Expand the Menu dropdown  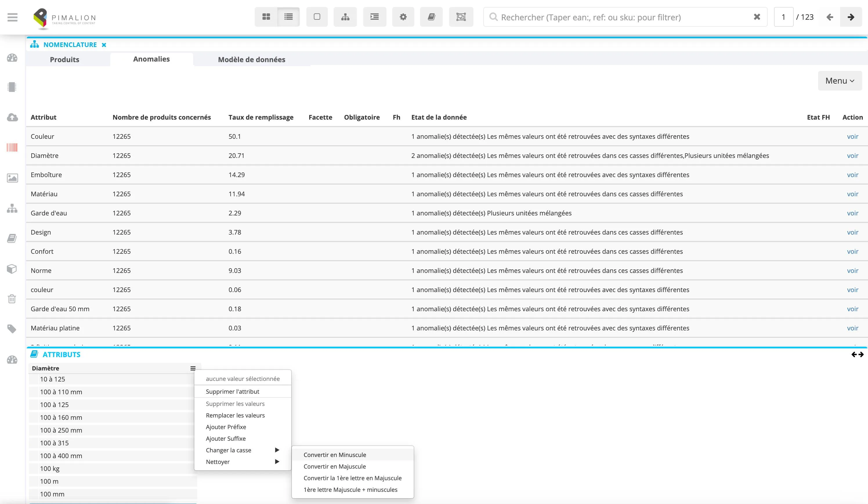tap(840, 81)
